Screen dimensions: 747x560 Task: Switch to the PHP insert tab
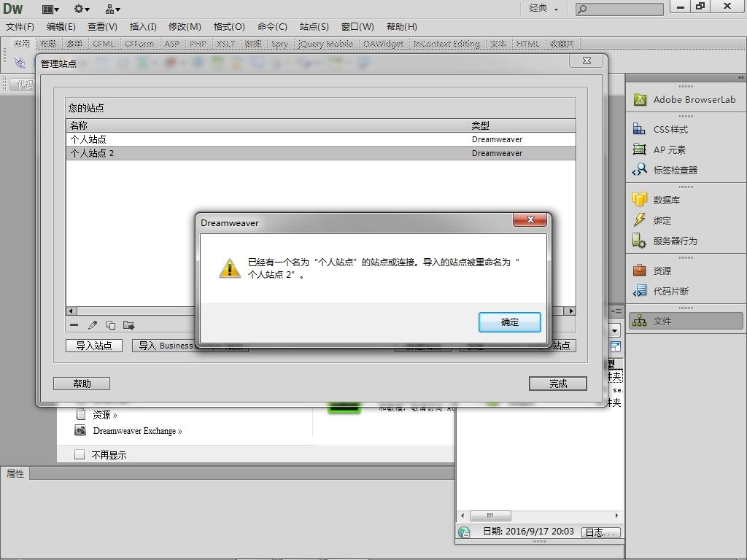[x=198, y=44]
